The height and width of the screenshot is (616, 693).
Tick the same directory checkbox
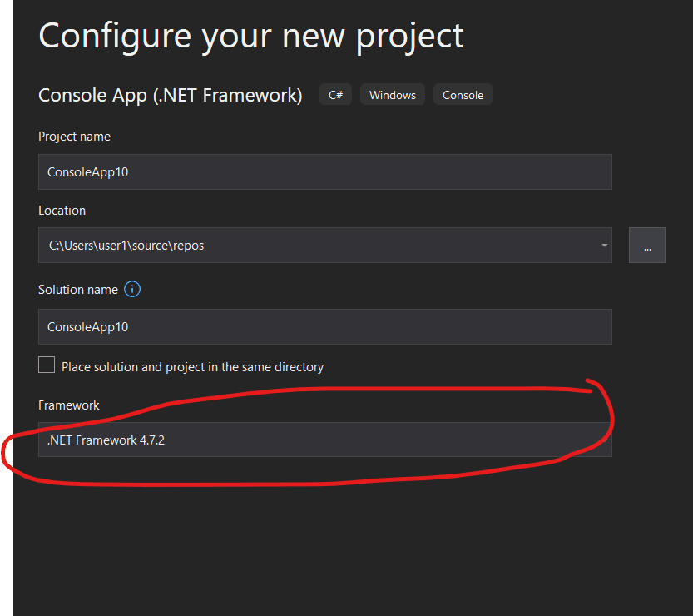47,365
